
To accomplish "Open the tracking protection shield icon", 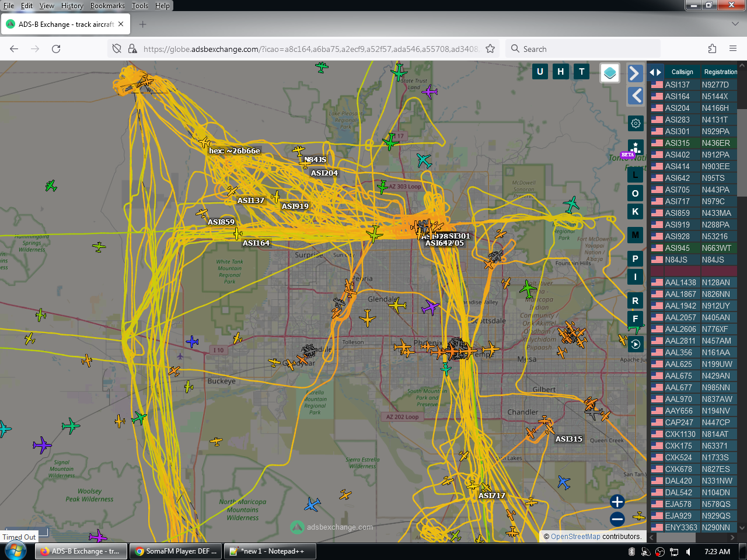I will (117, 49).
